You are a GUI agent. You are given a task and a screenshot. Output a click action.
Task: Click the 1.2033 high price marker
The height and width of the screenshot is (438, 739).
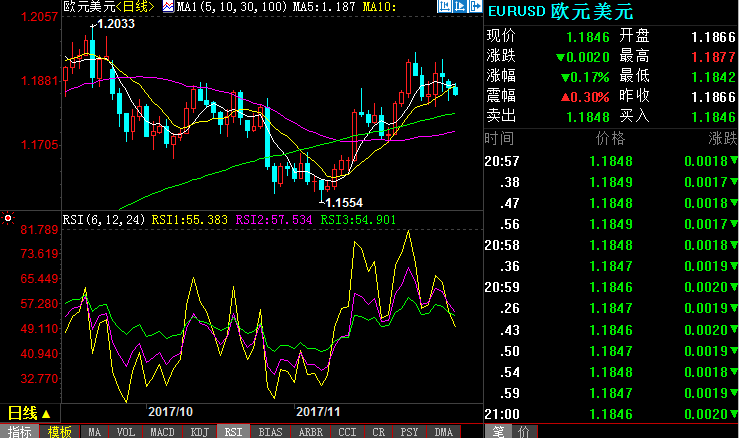tap(116, 23)
